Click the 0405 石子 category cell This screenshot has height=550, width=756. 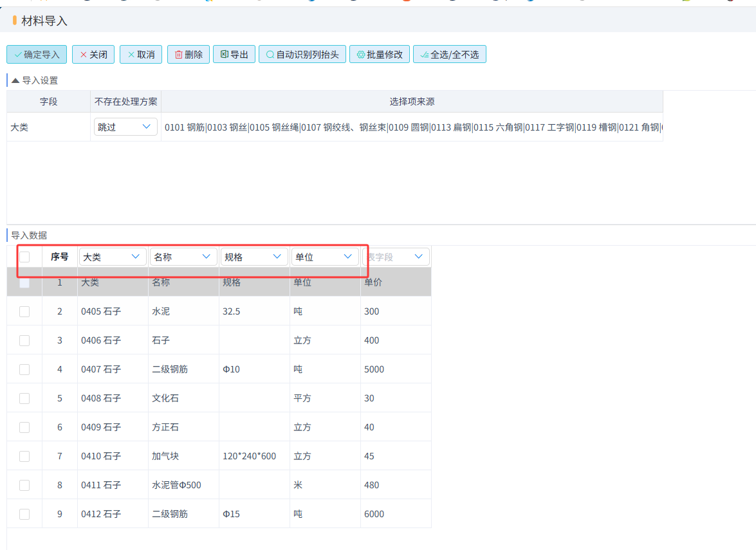tap(113, 311)
